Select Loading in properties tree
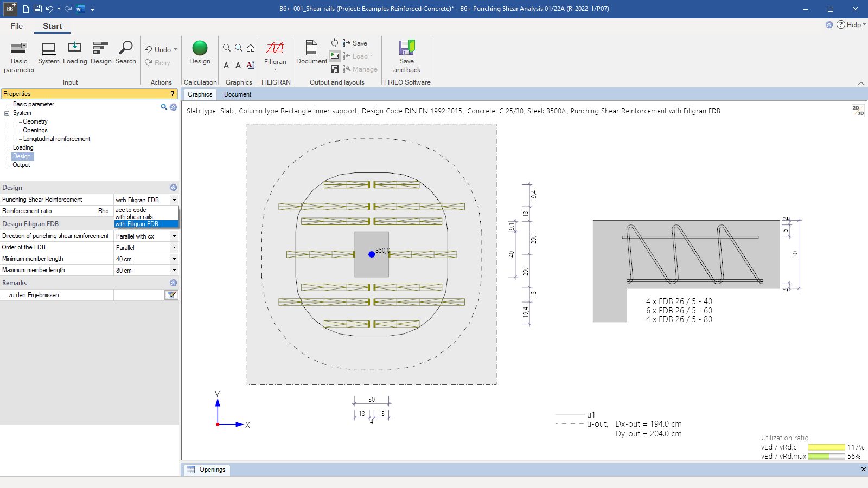This screenshot has height=488, width=868. (23, 147)
